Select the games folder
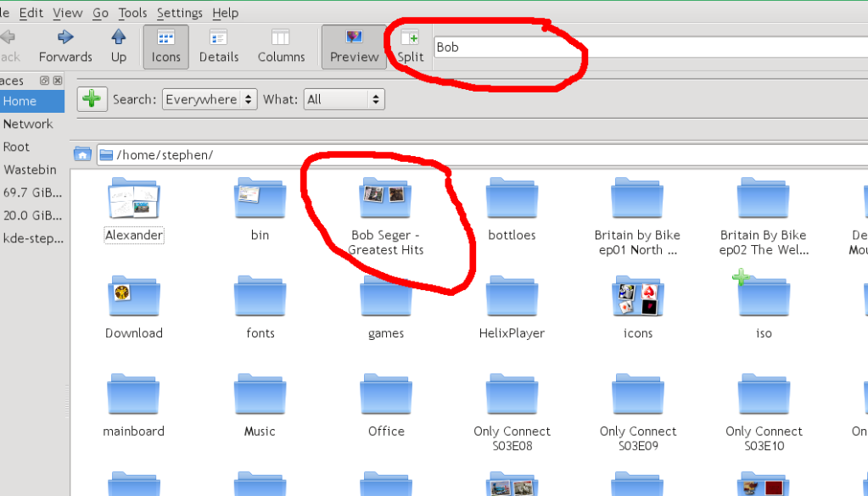 pos(386,308)
